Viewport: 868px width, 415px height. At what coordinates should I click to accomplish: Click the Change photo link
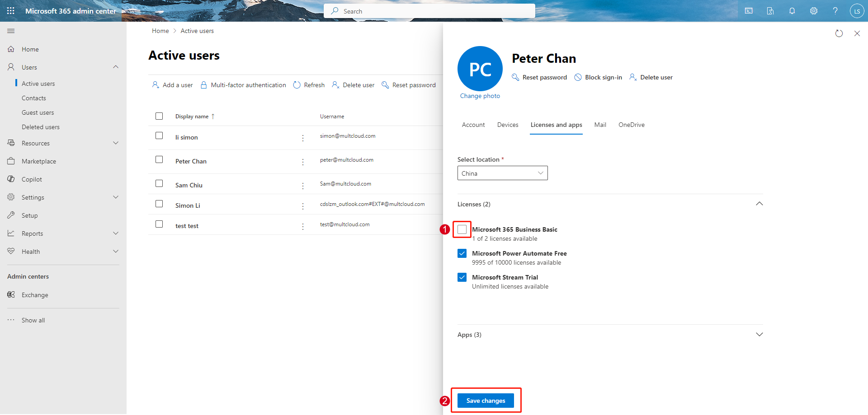click(480, 96)
